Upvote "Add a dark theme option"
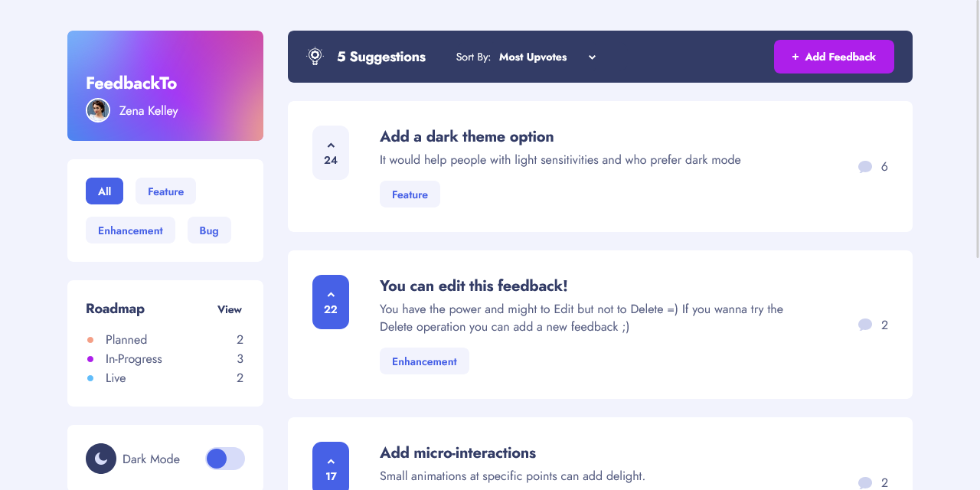Screen dimensions: 980x490 (x=330, y=152)
